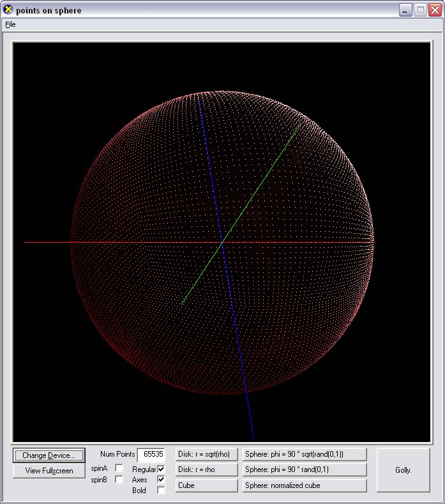
Task: Minimize the points on sphere window
Action: tap(405, 10)
